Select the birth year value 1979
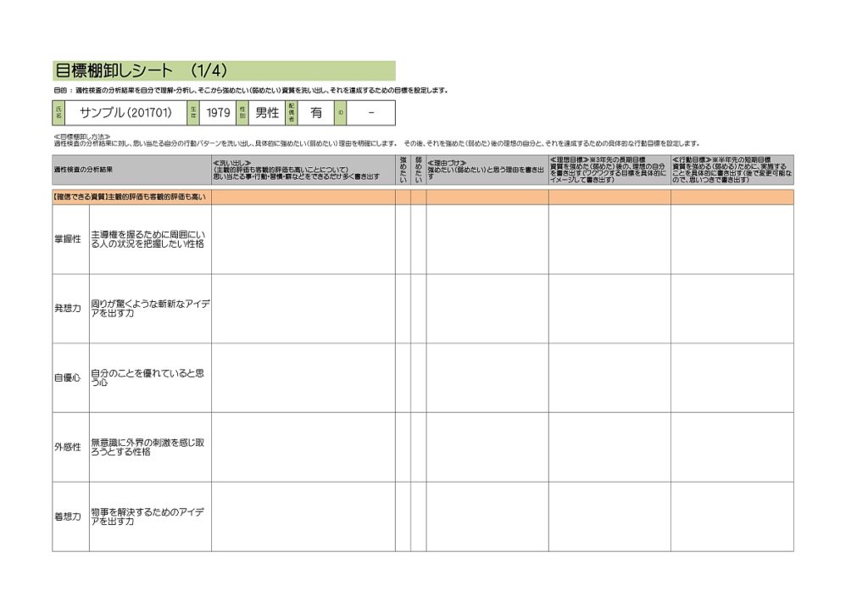This screenshot has width=868, height=614. point(218,113)
